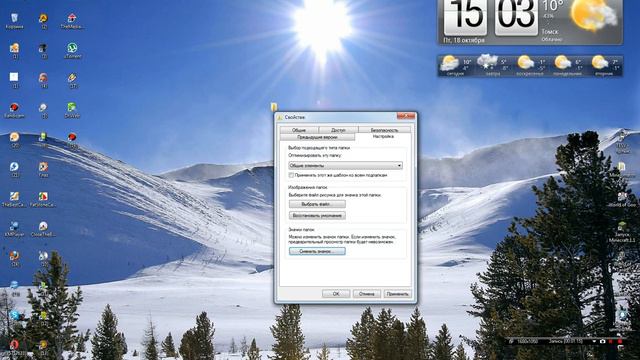Switch to the Общие tab
The height and width of the screenshot is (360, 640).
point(299,130)
